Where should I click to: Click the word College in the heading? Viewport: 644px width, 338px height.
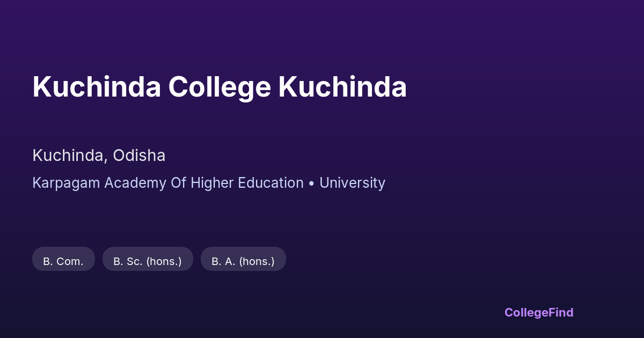point(219,87)
